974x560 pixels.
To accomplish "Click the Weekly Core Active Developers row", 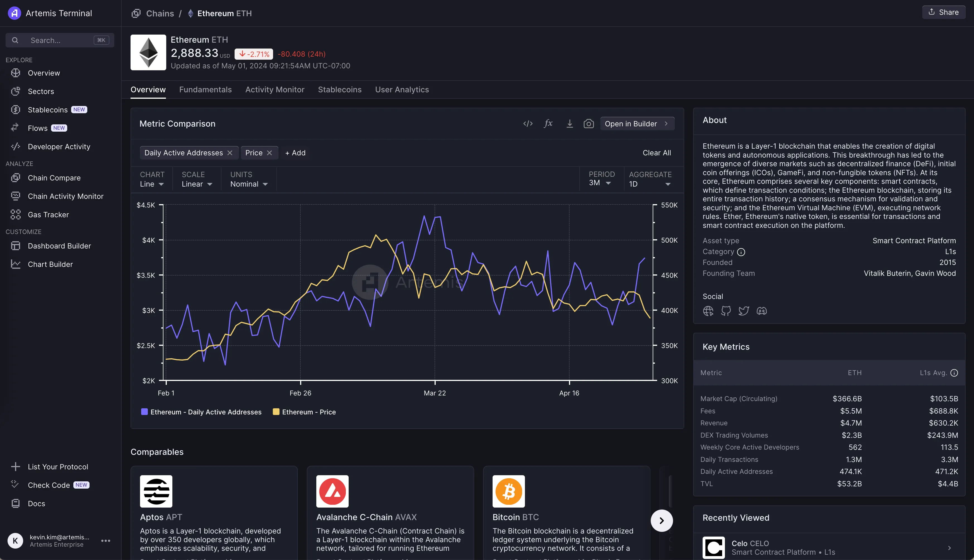I will (x=829, y=447).
